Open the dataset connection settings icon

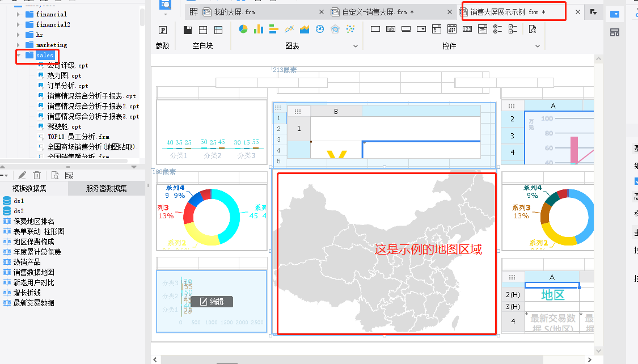(69, 175)
